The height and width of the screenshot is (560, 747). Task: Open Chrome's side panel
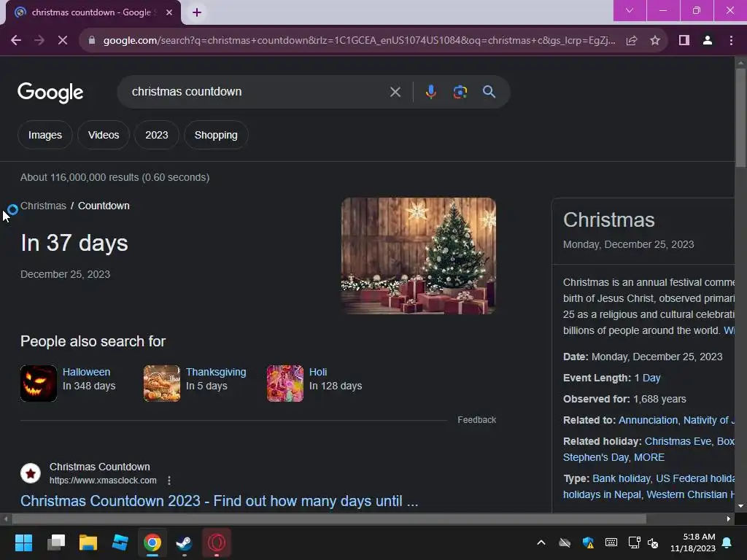click(x=684, y=41)
